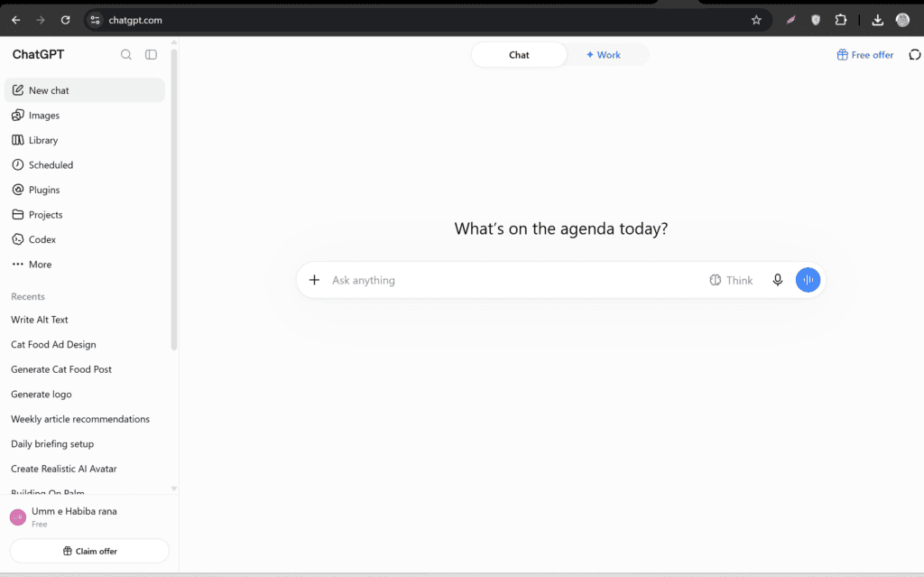The height and width of the screenshot is (577, 924).
Task: Open the 'Generate Cat Food Post' chat
Action: click(85, 368)
